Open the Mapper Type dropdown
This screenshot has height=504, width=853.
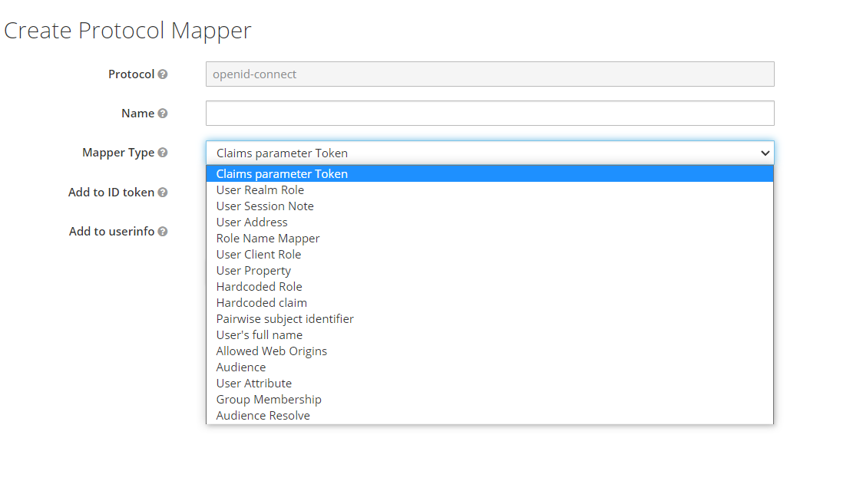(x=490, y=153)
